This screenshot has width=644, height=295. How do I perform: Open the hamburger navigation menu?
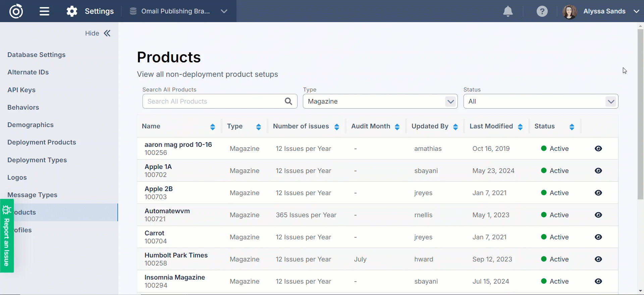[44, 11]
